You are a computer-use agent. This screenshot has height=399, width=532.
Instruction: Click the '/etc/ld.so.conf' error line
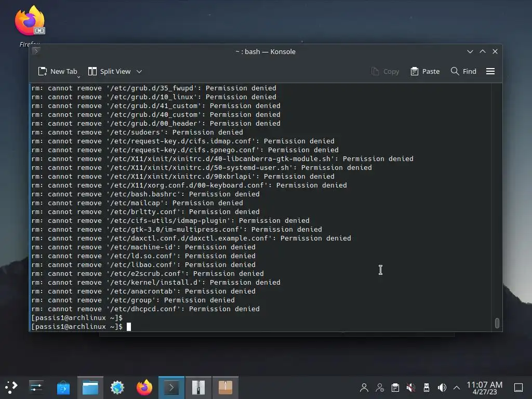pyautogui.click(x=143, y=256)
